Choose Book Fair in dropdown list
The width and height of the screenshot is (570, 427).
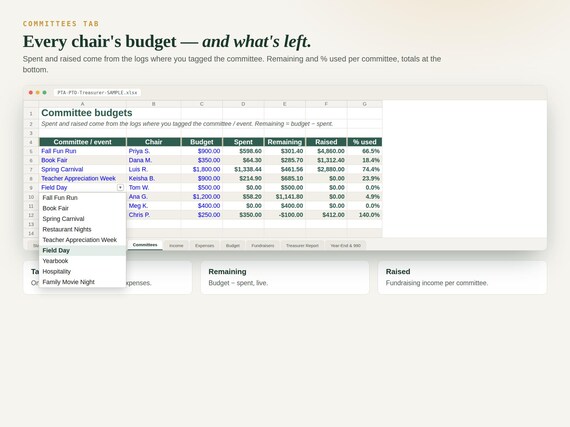(83, 208)
